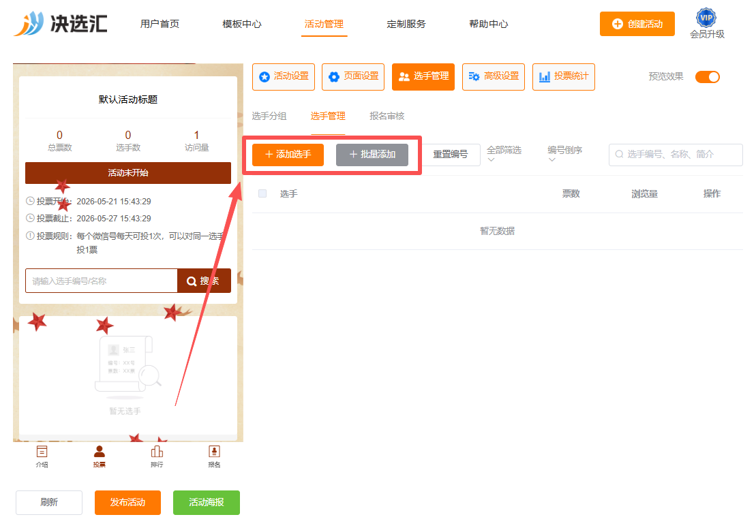Expand the 编号倒序 sort dropdown
Image resolution: width=756 pixels, height=532 pixels.
[x=564, y=154]
